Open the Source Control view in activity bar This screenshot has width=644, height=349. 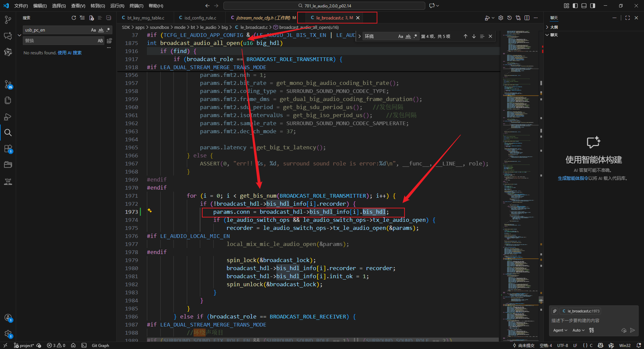(x=8, y=84)
